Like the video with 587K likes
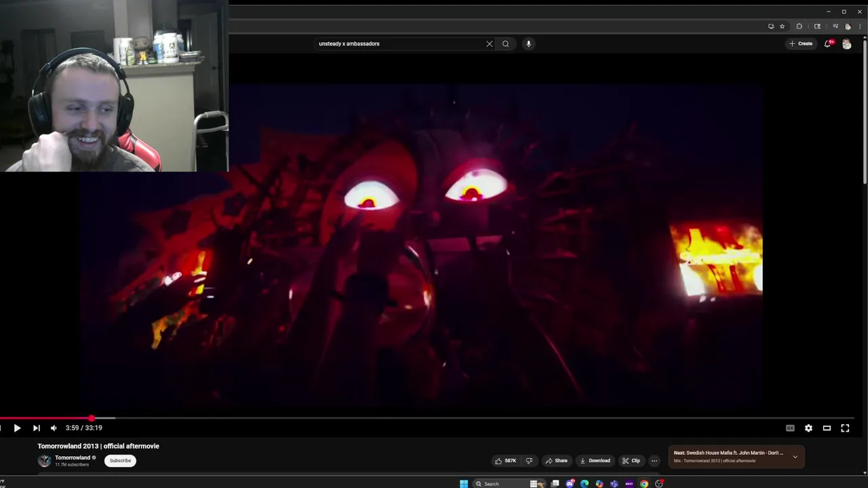Screen dimensions: 868x488 click(505, 461)
